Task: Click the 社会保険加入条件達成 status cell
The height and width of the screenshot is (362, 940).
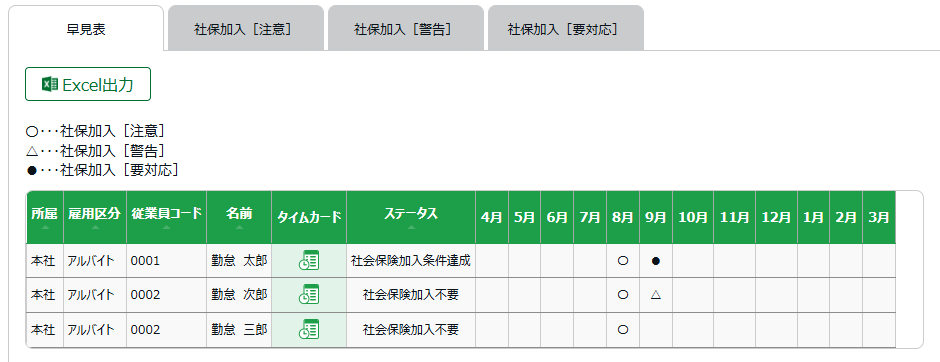Action: [411, 261]
